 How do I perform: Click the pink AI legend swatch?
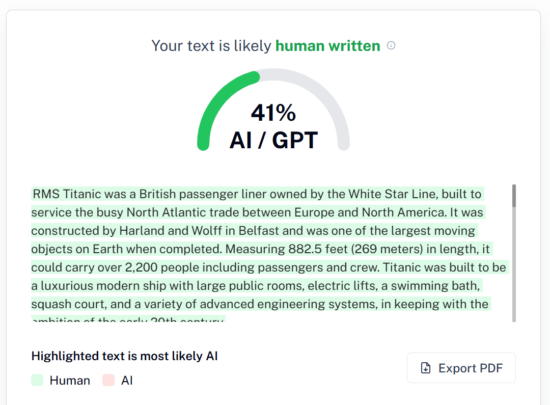(108, 380)
